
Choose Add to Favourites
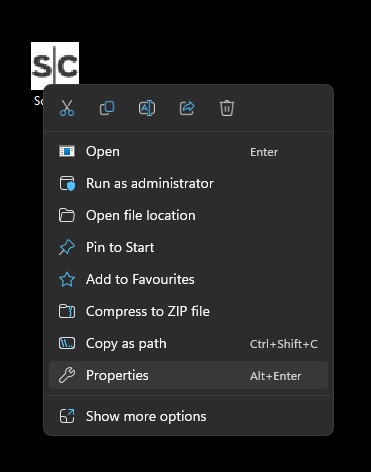click(188, 280)
